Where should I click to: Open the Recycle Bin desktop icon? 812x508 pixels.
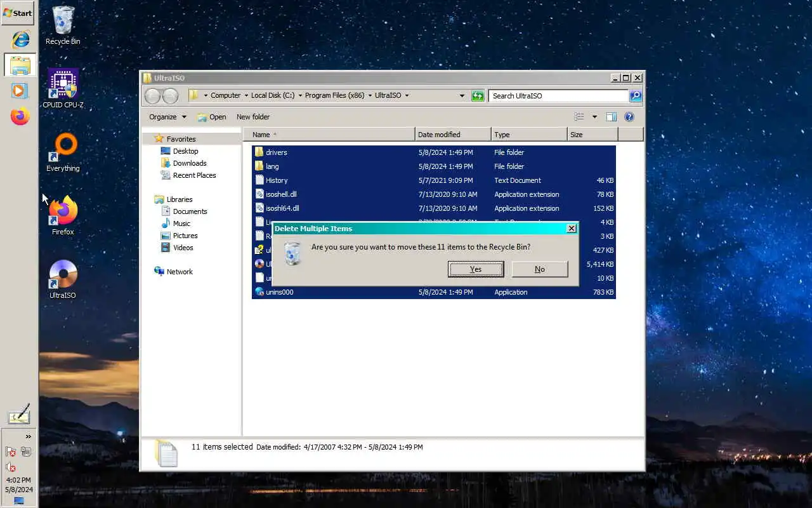[x=63, y=25]
